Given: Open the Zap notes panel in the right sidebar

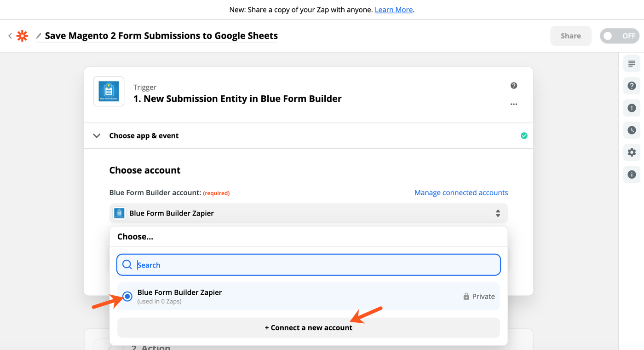Looking at the screenshot, I should coord(631,64).
